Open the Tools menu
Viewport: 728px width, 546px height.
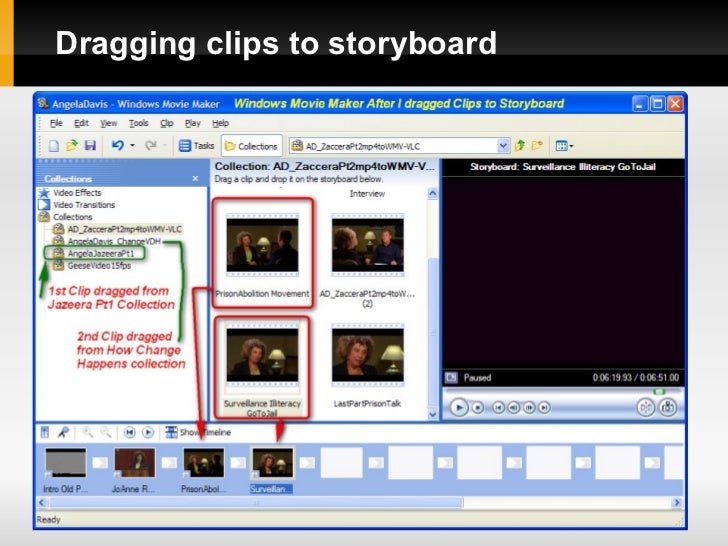(x=138, y=123)
